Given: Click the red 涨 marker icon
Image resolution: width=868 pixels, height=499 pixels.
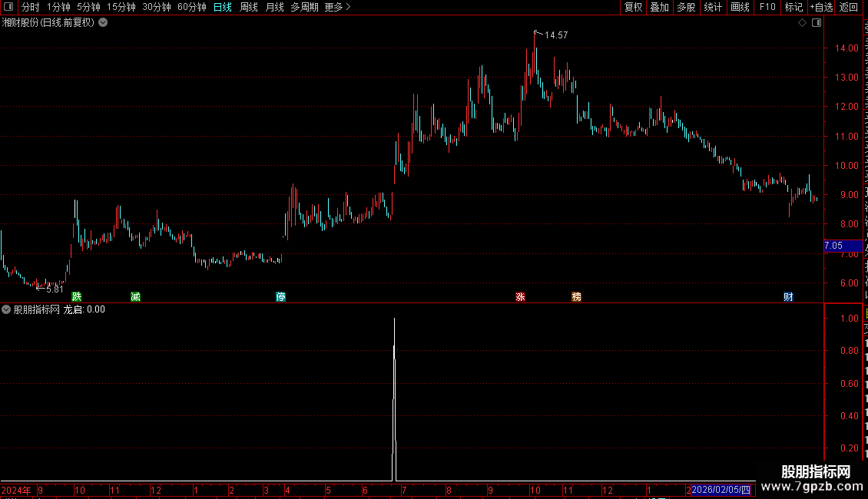Looking at the screenshot, I should point(520,297).
